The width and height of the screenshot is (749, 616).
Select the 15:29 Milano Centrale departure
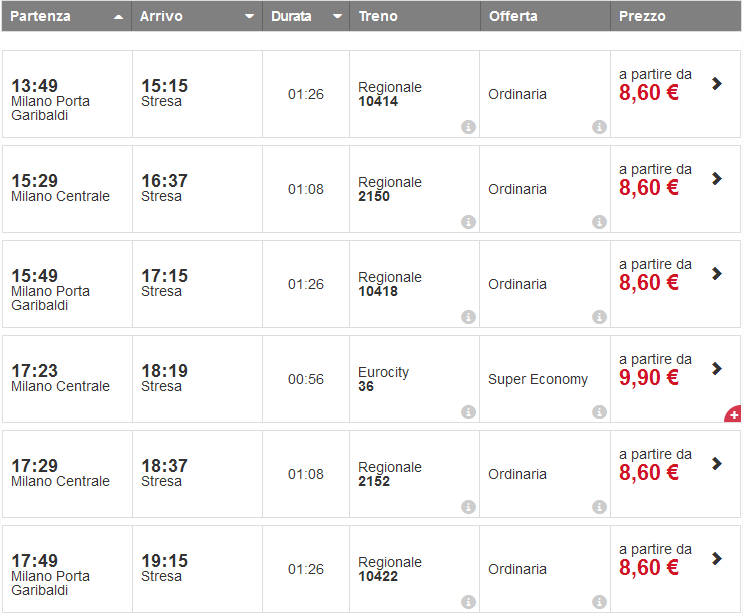click(x=60, y=188)
